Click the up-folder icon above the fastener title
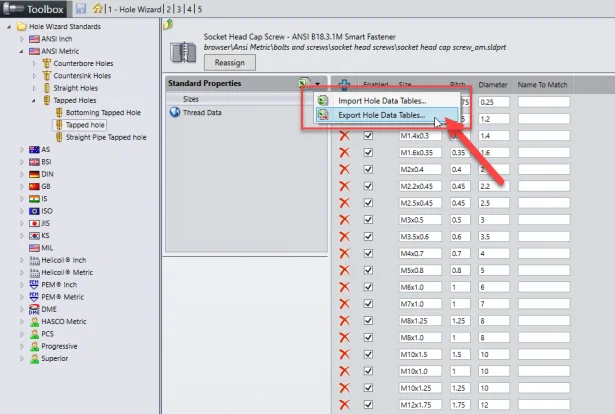The width and height of the screenshot is (615, 414). click(167, 23)
